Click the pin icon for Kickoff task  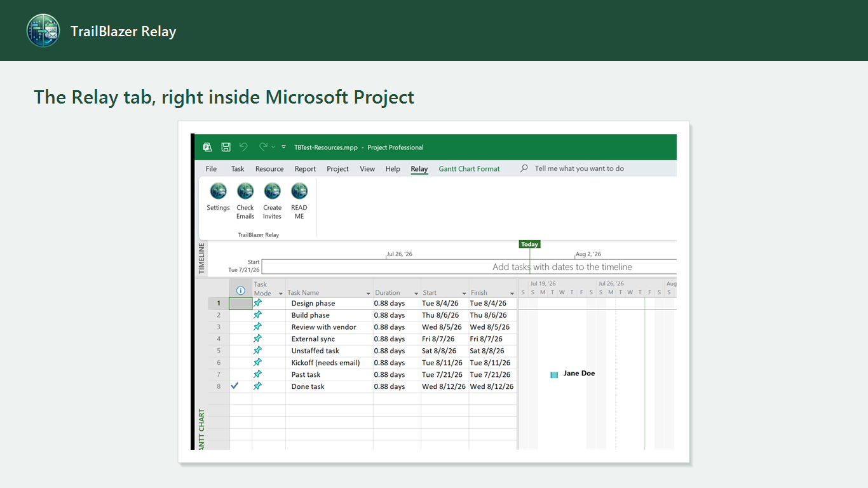pyautogui.click(x=257, y=362)
